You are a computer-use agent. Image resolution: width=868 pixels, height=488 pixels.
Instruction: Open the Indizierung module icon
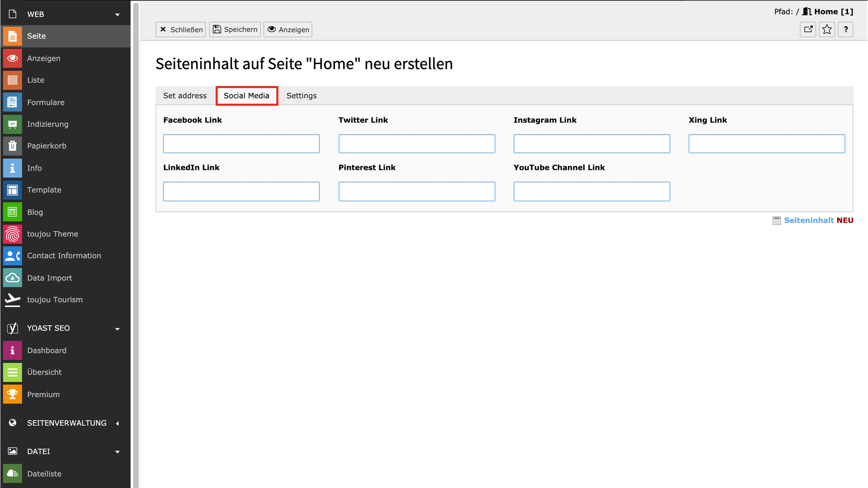coord(12,124)
